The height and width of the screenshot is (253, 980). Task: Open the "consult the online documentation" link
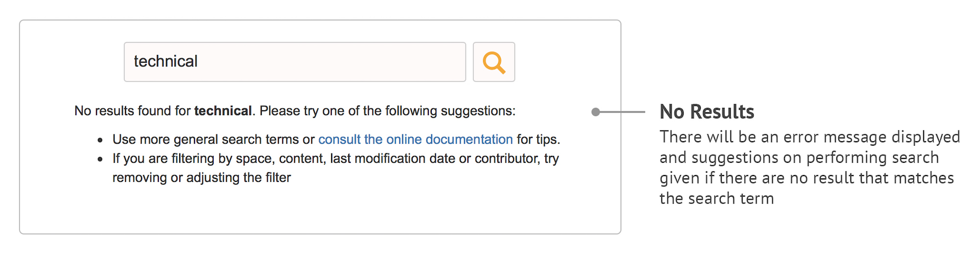(x=415, y=140)
